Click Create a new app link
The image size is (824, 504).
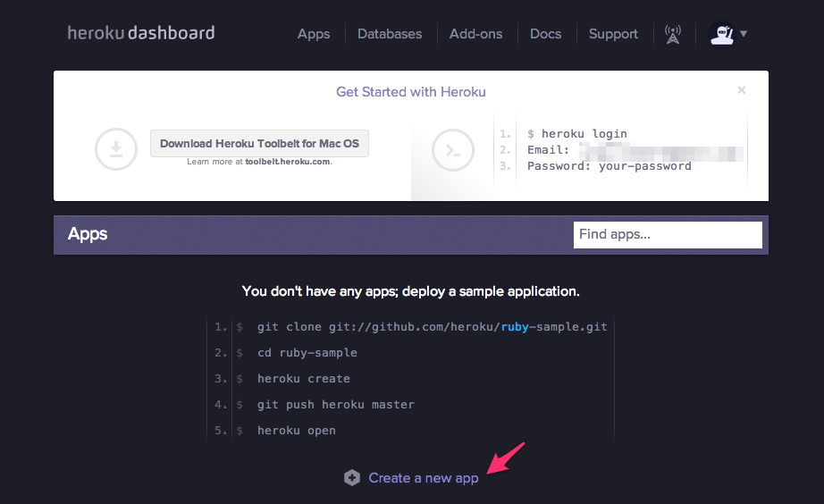(x=424, y=478)
